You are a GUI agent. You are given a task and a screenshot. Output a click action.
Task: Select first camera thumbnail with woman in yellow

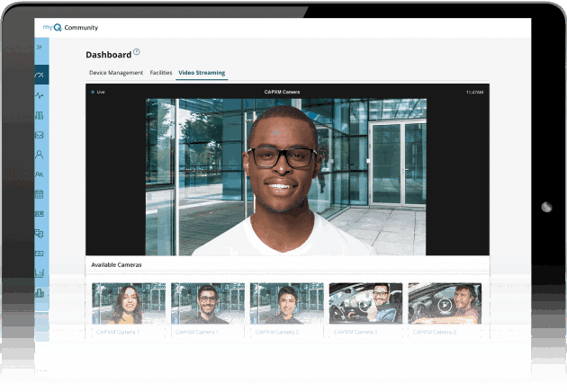pos(129,304)
